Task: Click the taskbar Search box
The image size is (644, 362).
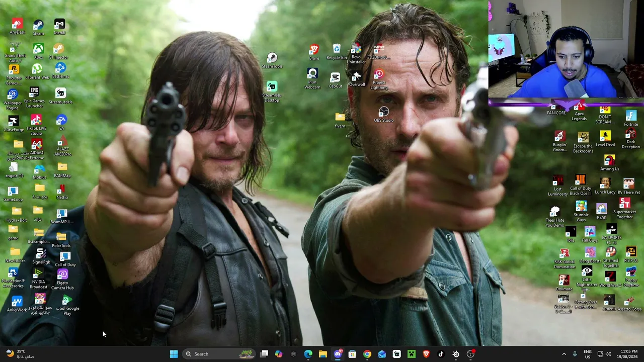Action: coord(219,354)
